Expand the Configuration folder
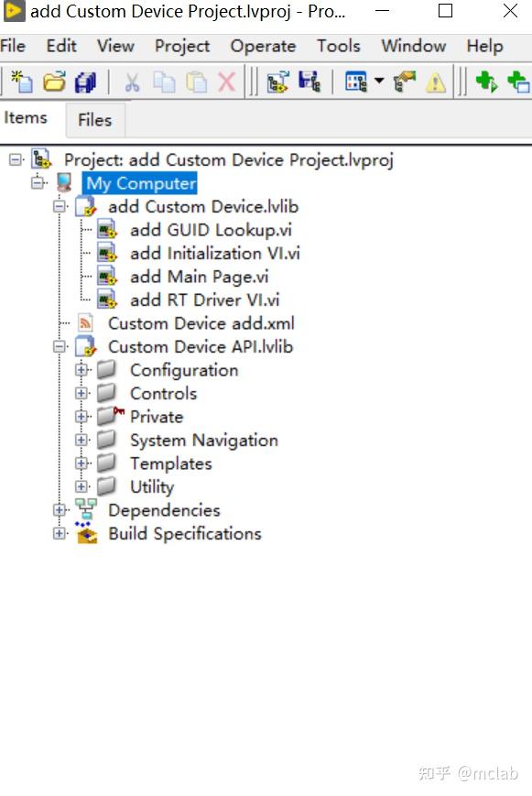This screenshot has height=796, width=532. (x=82, y=370)
